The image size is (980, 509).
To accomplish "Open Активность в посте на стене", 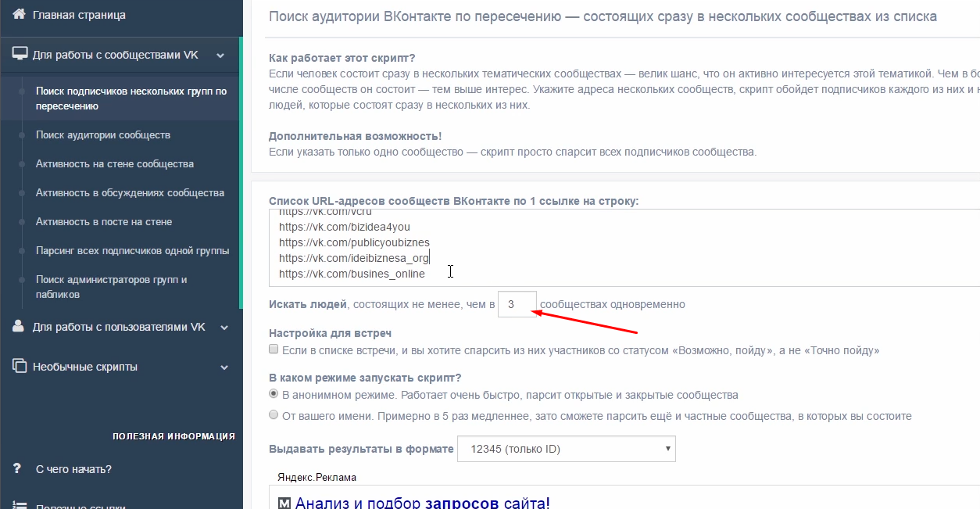I will [x=104, y=221].
